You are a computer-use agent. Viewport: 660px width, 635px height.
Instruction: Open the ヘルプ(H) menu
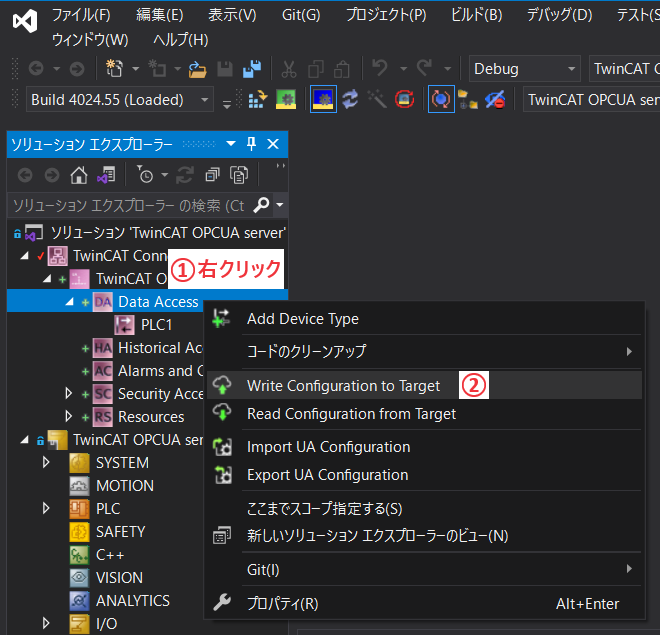click(181, 40)
